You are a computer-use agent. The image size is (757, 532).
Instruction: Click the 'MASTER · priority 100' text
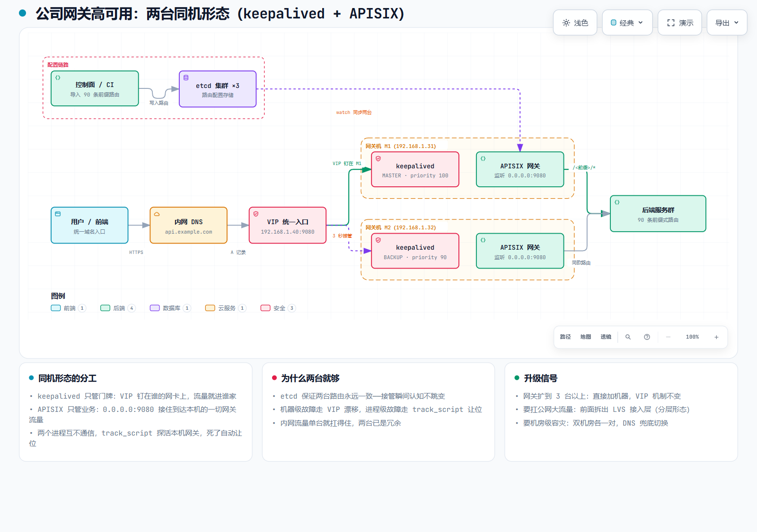tap(415, 175)
